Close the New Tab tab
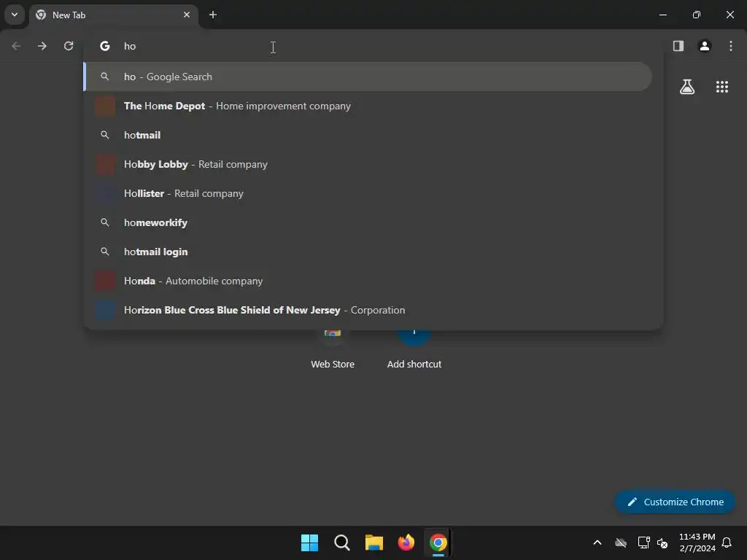Image resolution: width=747 pixels, height=560 pixels. click(x=187, y=15)
